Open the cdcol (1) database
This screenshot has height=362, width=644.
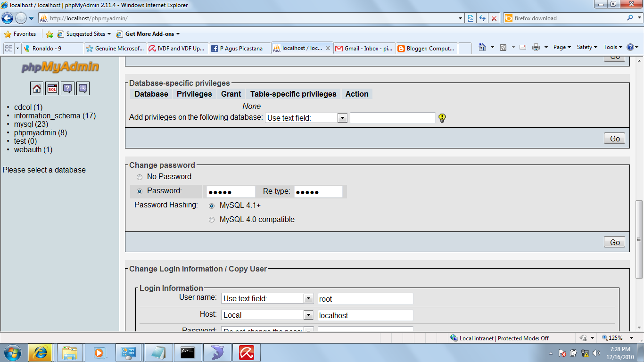click(x=28, y=107)
